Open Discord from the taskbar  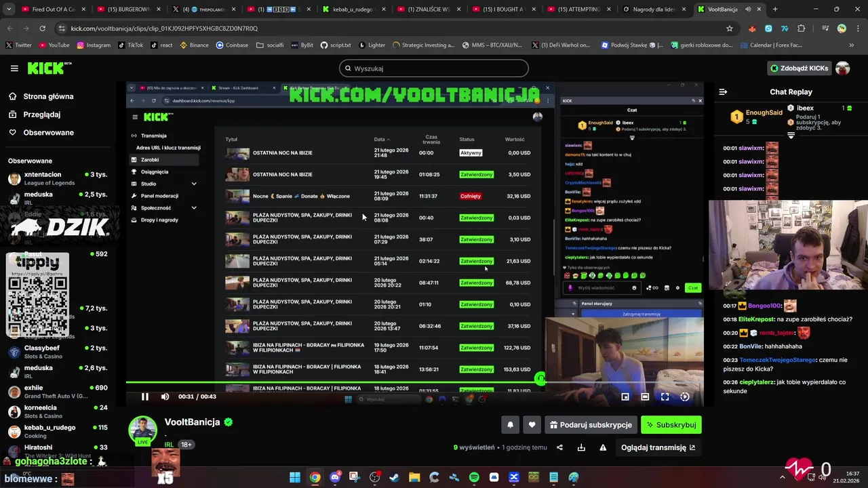click(335, 477)
